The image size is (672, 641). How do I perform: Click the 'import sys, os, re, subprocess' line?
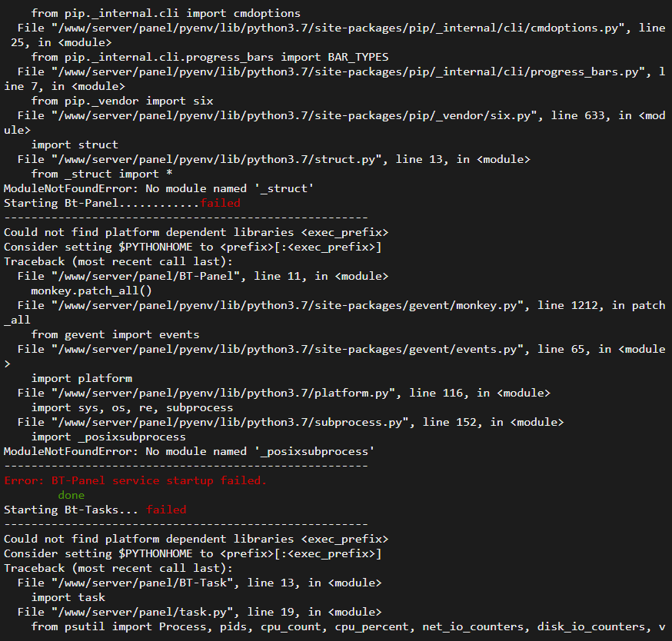point(132,407)
